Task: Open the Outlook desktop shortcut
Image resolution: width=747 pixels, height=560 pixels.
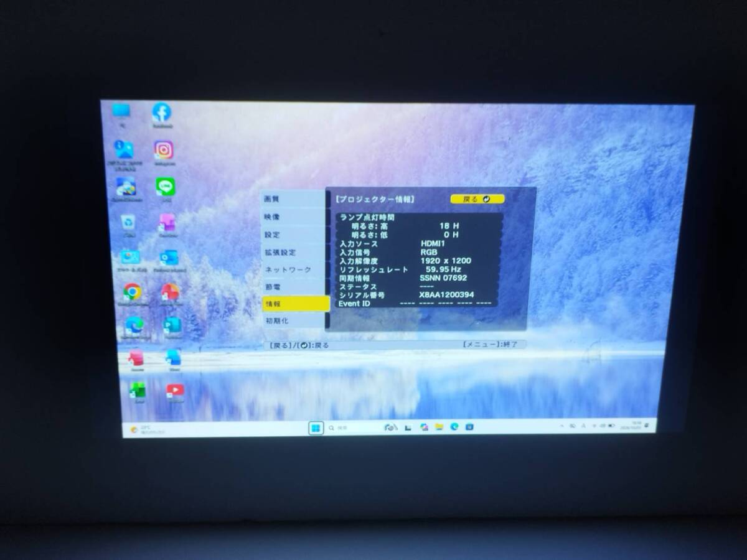Action: pos(168,258)
